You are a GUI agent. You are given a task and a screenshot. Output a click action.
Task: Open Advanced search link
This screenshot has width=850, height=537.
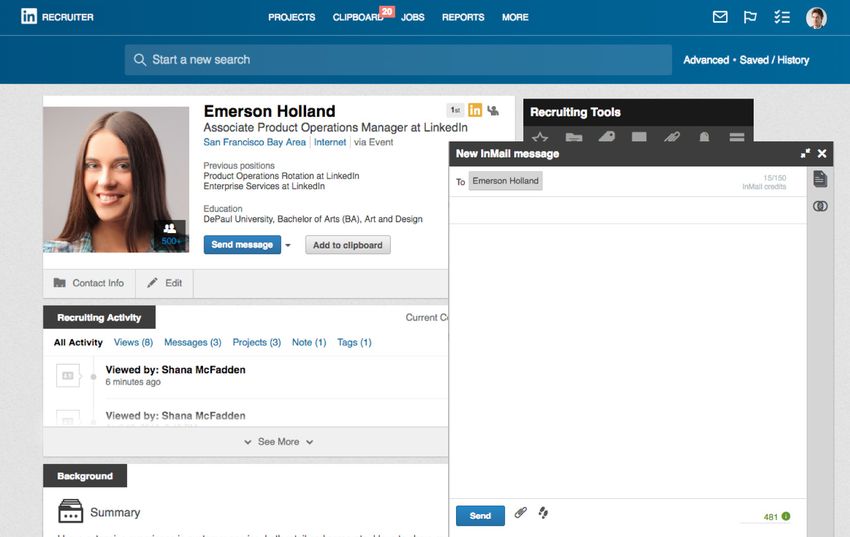click(x=706, y=60)
